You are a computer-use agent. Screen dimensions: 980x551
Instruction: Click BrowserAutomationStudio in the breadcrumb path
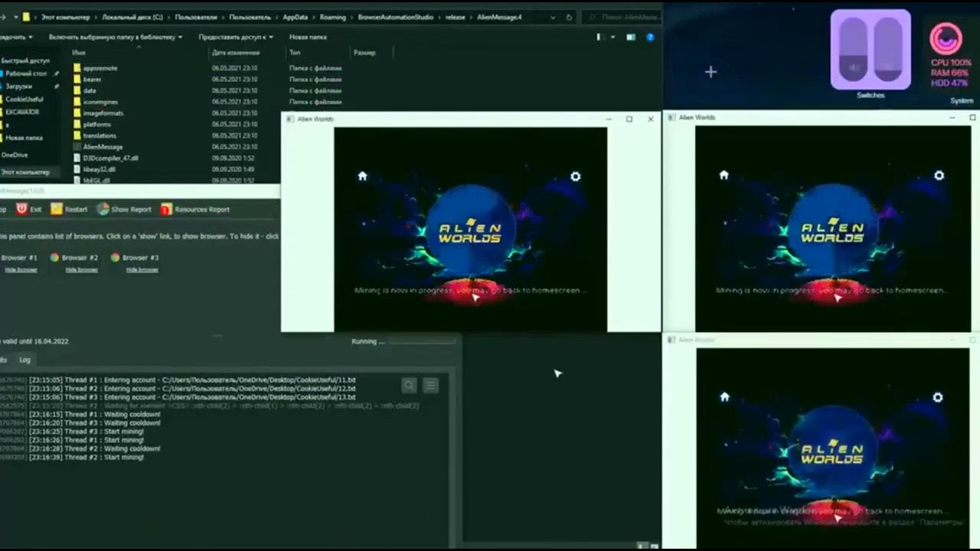tap(397, 17)
